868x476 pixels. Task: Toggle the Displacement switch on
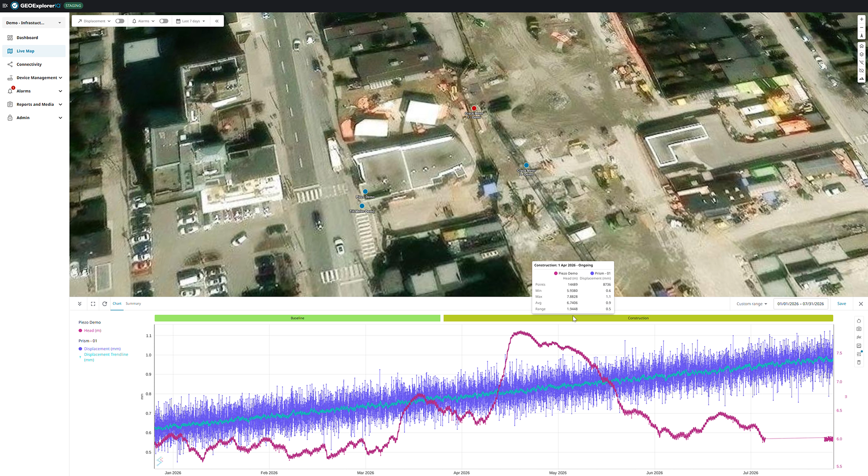click(120, 21)
